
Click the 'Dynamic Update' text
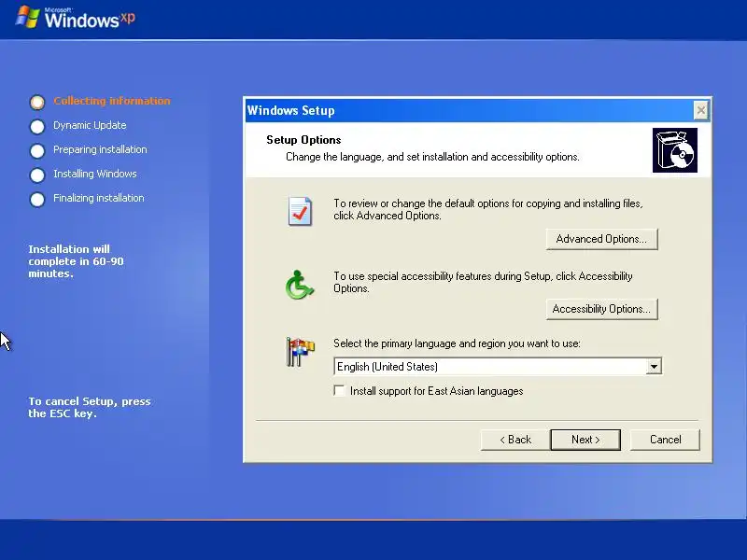coord(90,125)
